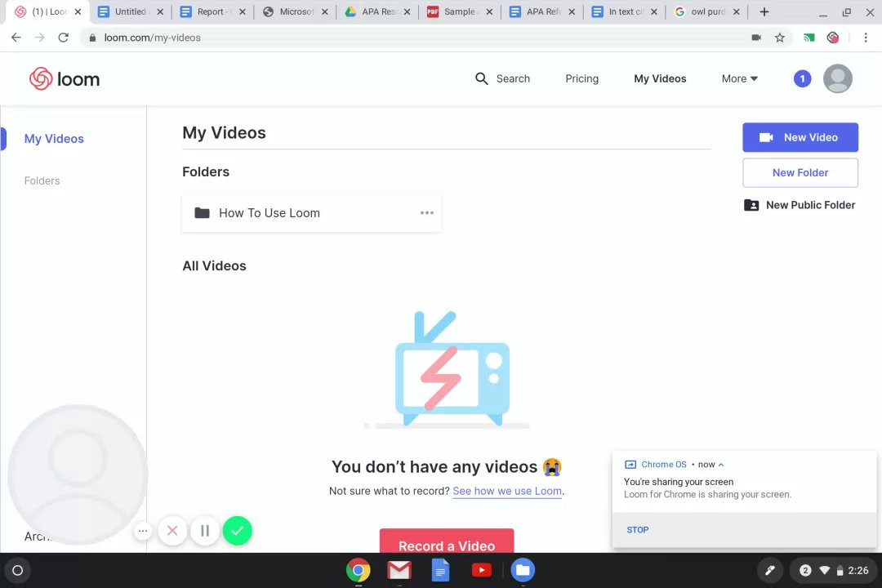Screen dimensions: 882x588
Task: Collapse the Chrome OS notification chevron
Action: [721, 465]
